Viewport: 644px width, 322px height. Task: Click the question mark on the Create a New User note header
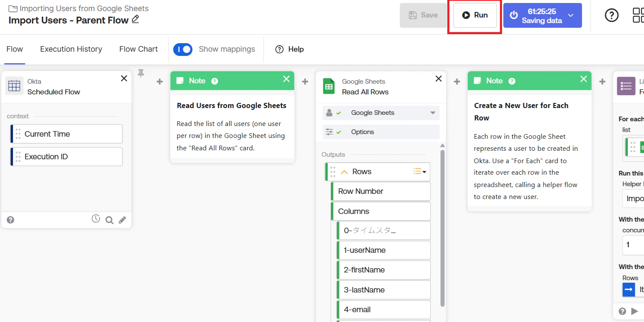[512, 81]
